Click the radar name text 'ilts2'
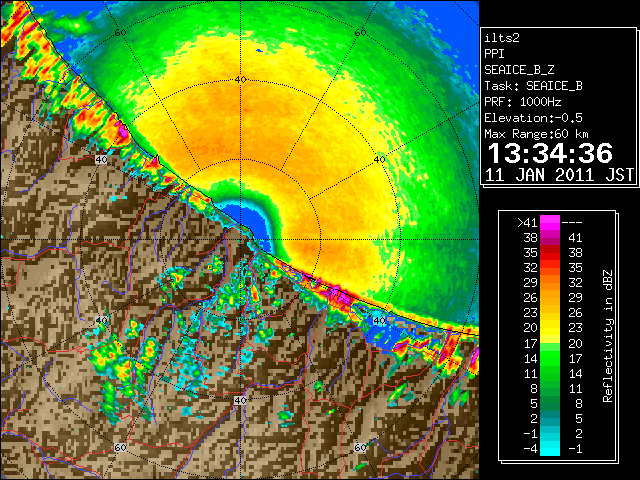Viewport: 640px width, 480px height. (x=502, y=38)
